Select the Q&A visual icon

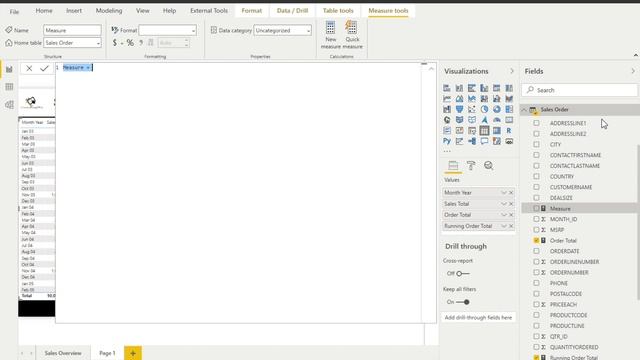(484, 141)
